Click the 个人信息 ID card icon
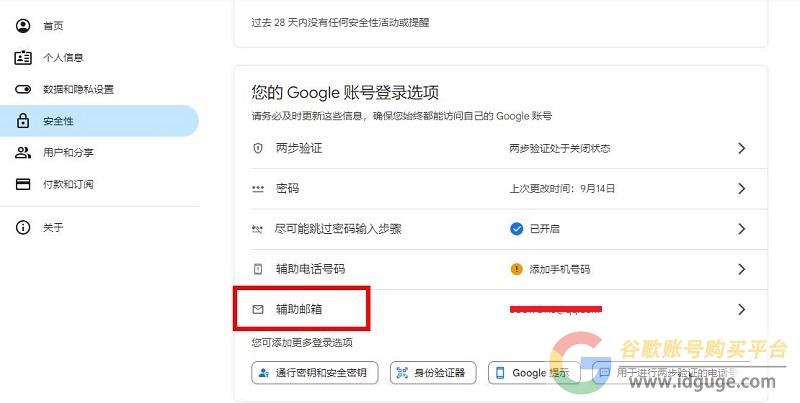Screen dimensions: 800x403 (23, 58)
